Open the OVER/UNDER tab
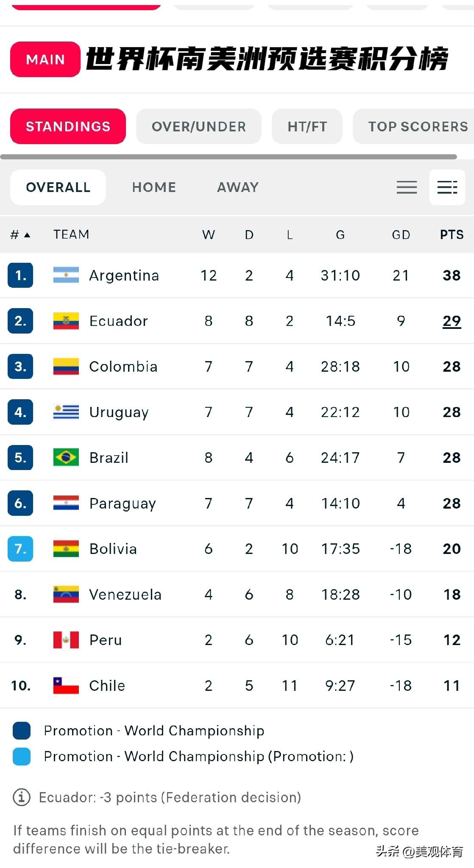The image size is (474, 868). click(199, 126)
